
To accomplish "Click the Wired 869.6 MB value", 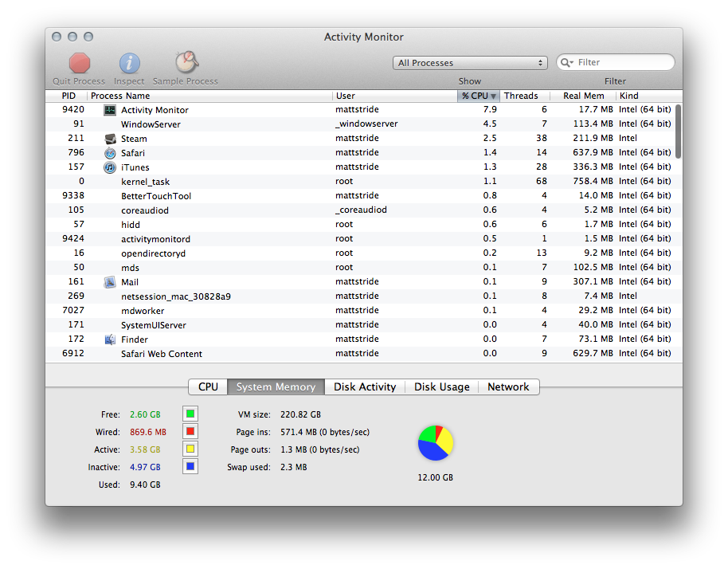I will (x=147, y=432).
